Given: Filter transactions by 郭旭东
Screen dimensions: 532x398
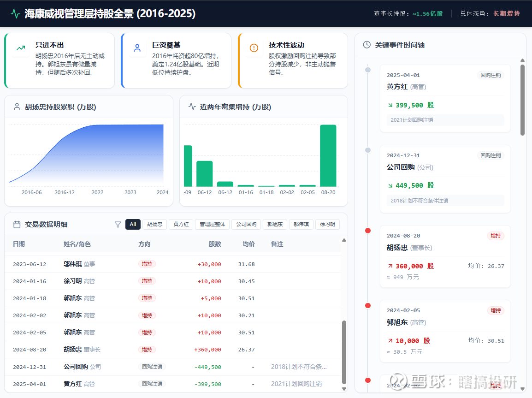Looking at the screenshot, I should [275, 224].
